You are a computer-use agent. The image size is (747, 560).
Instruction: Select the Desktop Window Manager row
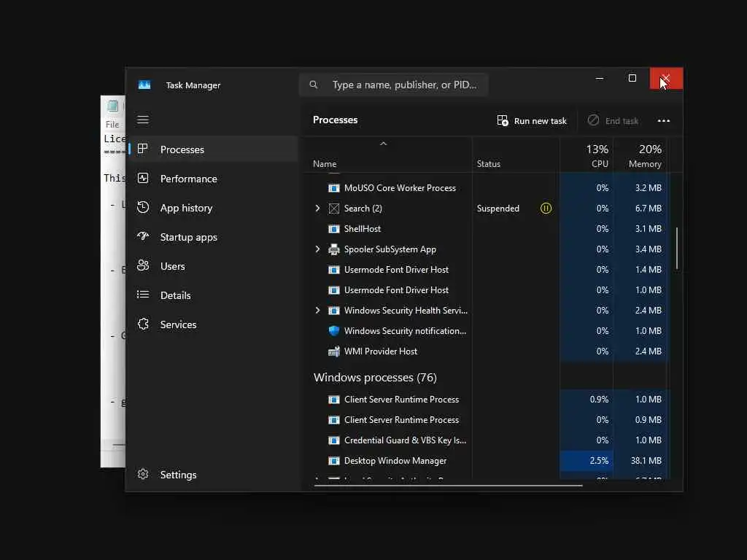coord(486,461)
